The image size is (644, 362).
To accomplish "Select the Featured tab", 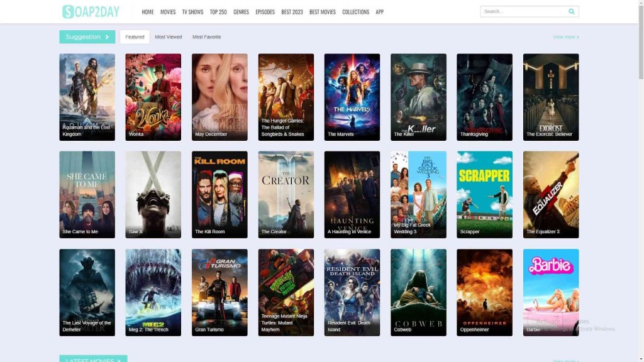I will pos(135,37).
